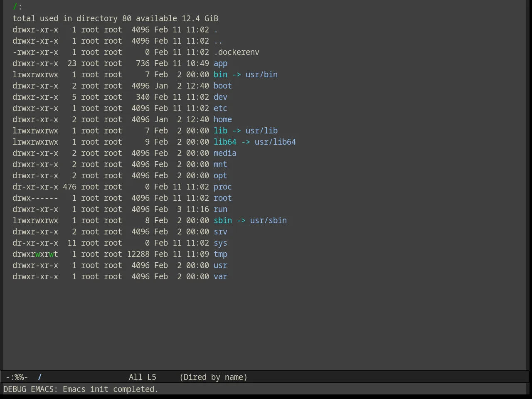Open the root directory entry
The image size is (532, 399).
(x=223, y=198)
